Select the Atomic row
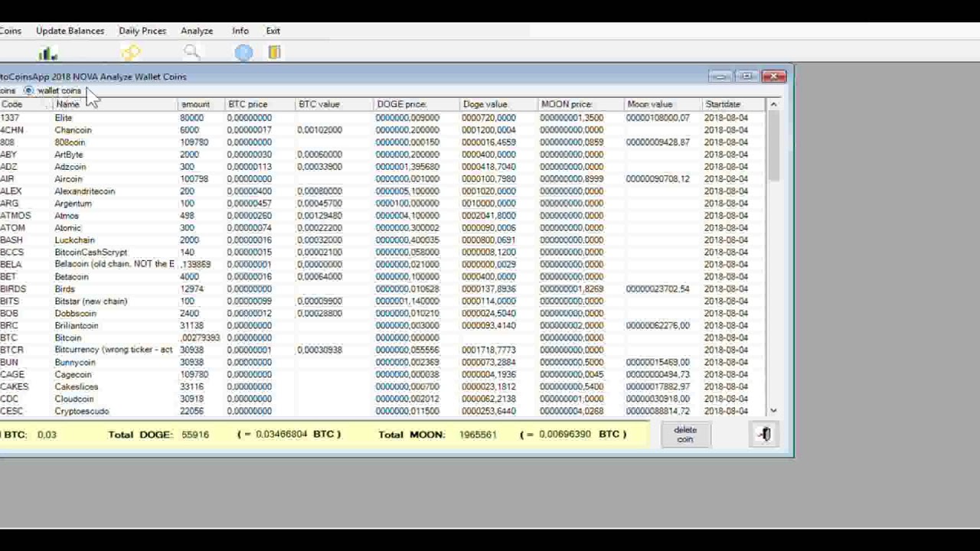 point(383,228)
